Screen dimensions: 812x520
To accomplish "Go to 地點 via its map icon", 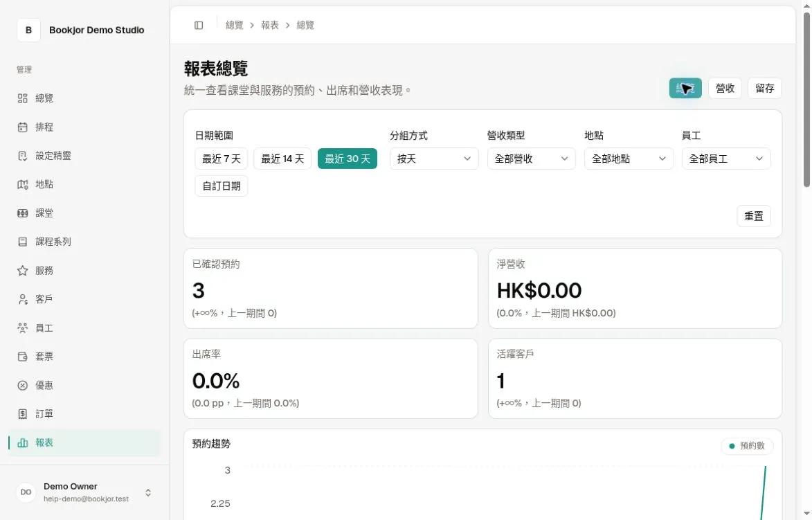I will coord(22,184).
